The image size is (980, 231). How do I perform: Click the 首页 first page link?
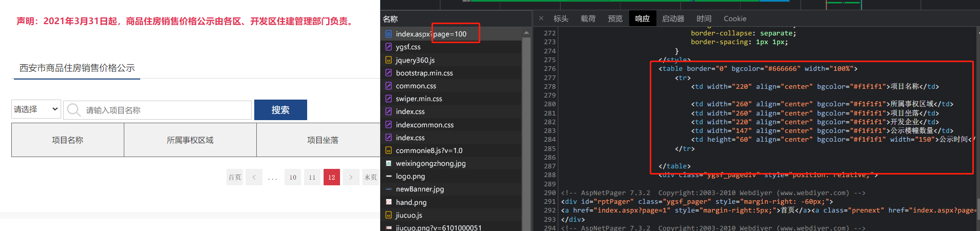235,177
